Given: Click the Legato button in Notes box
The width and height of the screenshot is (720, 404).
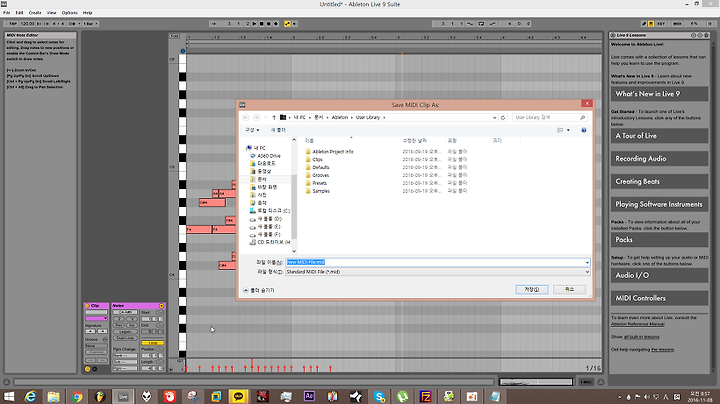Looking at the screenshot, I should (x=125, y=331).
